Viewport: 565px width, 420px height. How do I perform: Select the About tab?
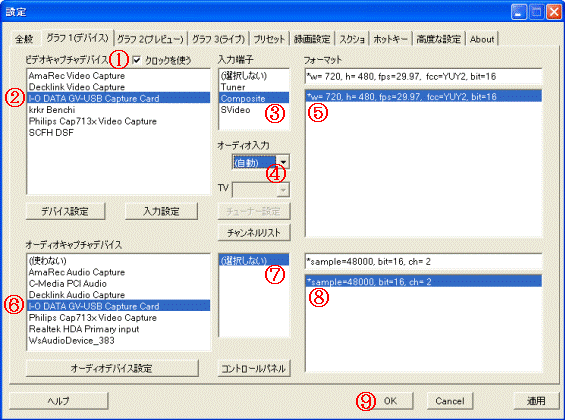pos(482,39)
